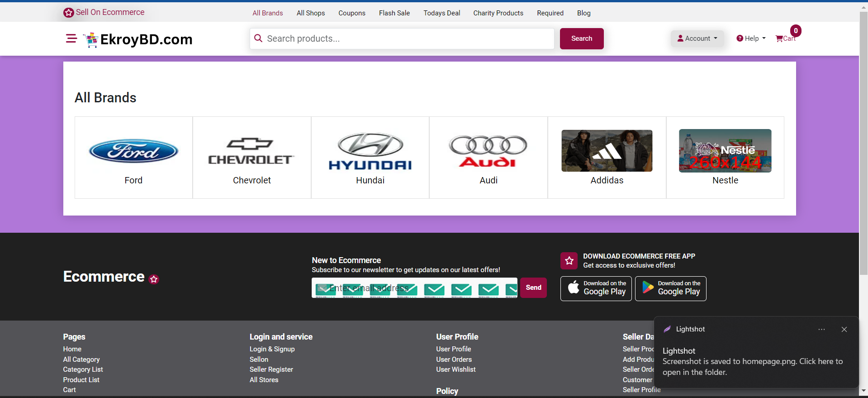Viewport: 868px width, 398px height.
Task: Open the Charity Products menu item
Action: point(498,13)
